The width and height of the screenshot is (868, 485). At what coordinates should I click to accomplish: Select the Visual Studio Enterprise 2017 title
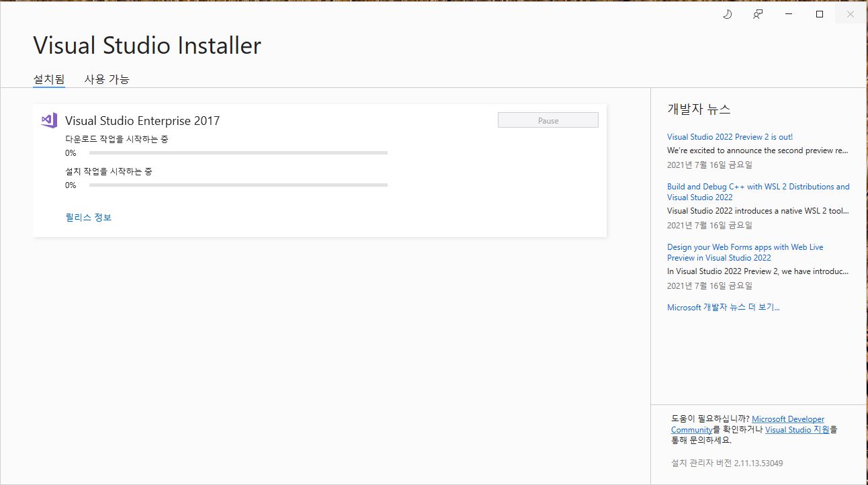tap(142, 121)
